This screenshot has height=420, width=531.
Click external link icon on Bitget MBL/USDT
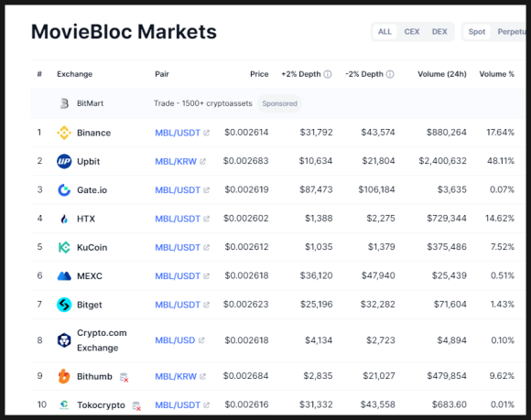(x=206, y=305)
